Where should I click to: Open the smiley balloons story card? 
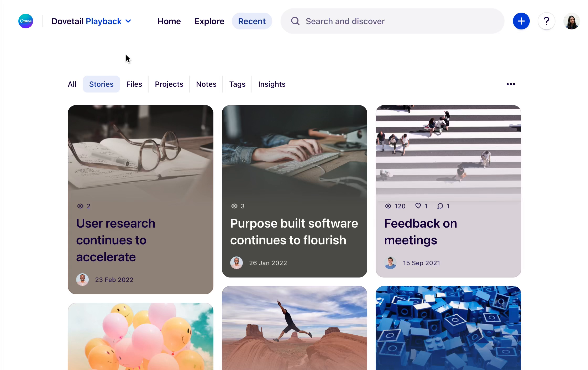(x=140, y=336)
